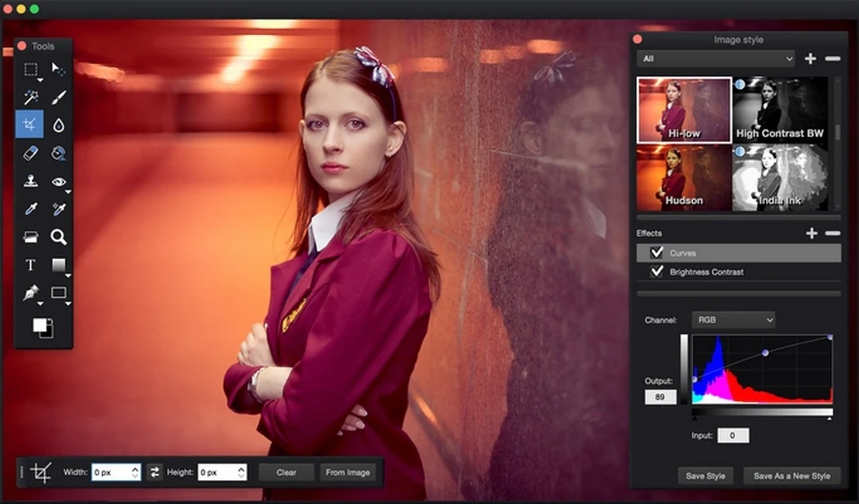Apply the High Contrast BW style

(780, 110)
